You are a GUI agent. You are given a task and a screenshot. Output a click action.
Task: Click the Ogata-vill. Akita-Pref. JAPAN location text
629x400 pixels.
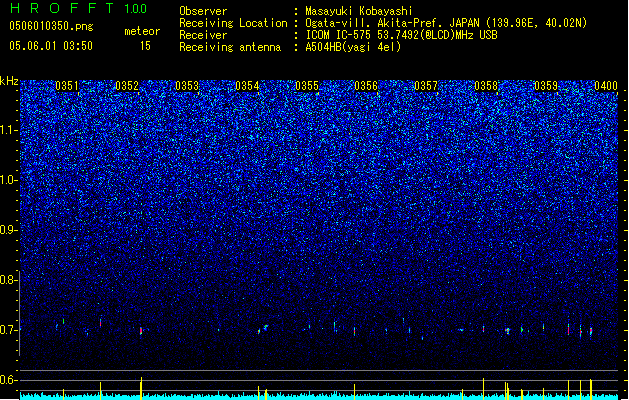pos(446,23)
